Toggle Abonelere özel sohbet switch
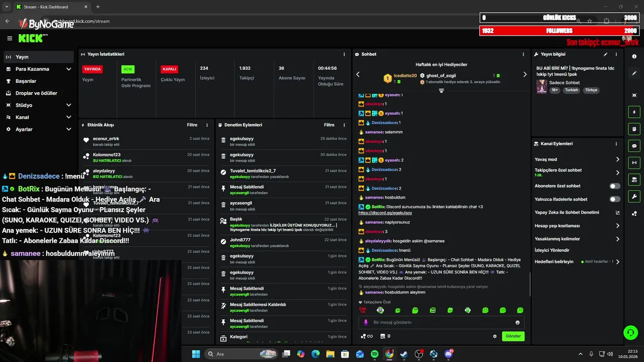This screenshot has width=644, height=362. click(x=615, y=186)
